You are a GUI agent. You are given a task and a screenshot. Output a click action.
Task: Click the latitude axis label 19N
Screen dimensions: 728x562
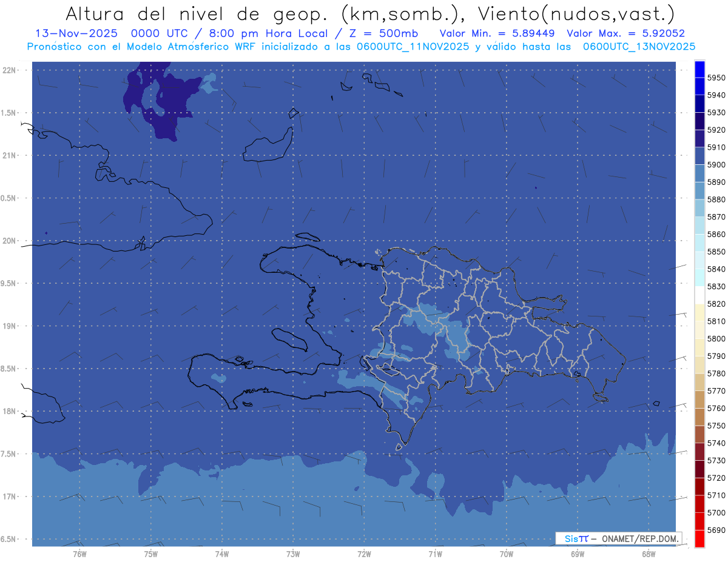pos(9,326)
